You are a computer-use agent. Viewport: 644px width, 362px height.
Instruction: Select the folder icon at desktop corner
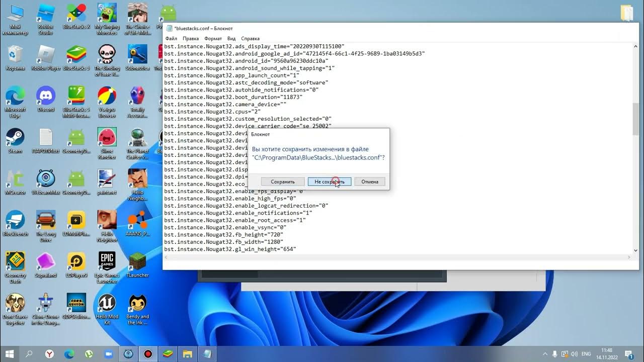coord(627,13)
